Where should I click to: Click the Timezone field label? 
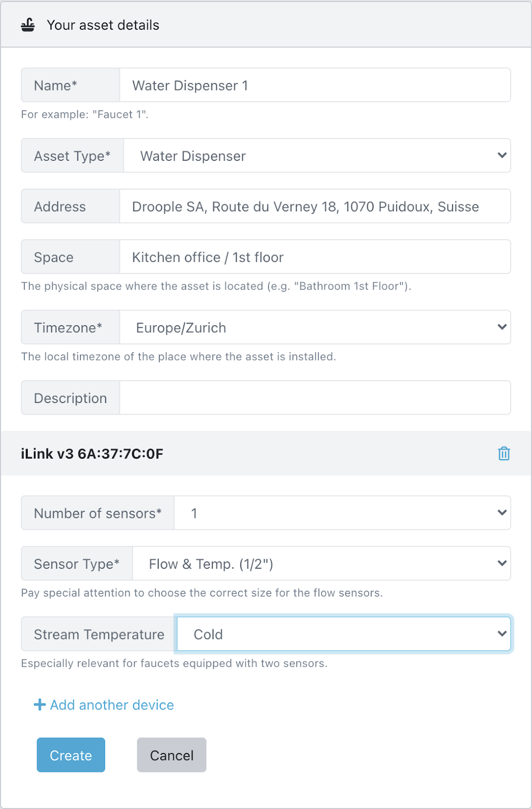68,328
